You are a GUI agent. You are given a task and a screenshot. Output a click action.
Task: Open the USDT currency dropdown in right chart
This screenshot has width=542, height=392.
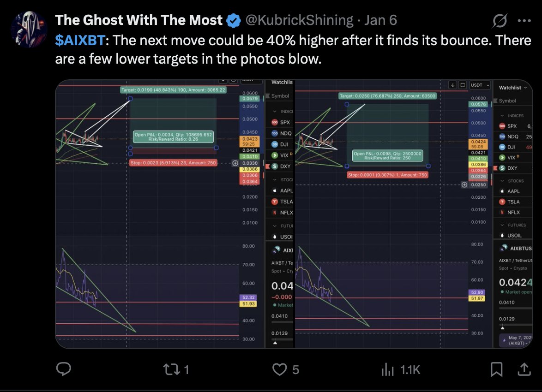pyautogui.click(x=478, y=85)
